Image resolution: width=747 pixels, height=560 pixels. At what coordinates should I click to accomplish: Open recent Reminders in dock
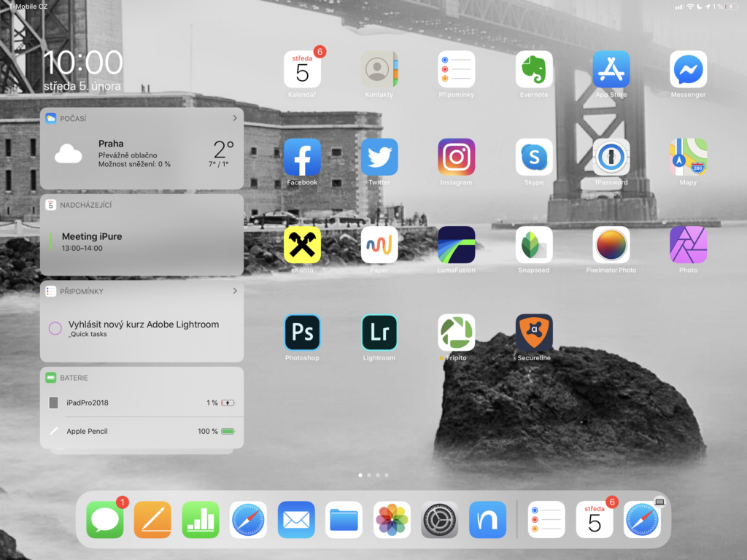546,519
